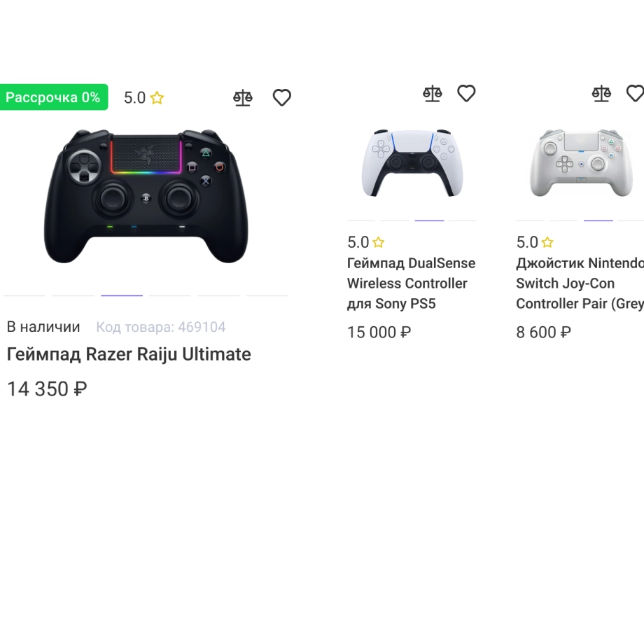
Task: Select last image indicator under Razer Raiju
Action: pos(267,295)
